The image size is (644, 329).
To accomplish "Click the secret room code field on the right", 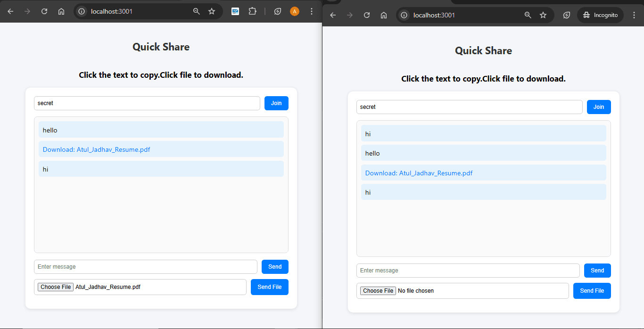I will [469, 107].
